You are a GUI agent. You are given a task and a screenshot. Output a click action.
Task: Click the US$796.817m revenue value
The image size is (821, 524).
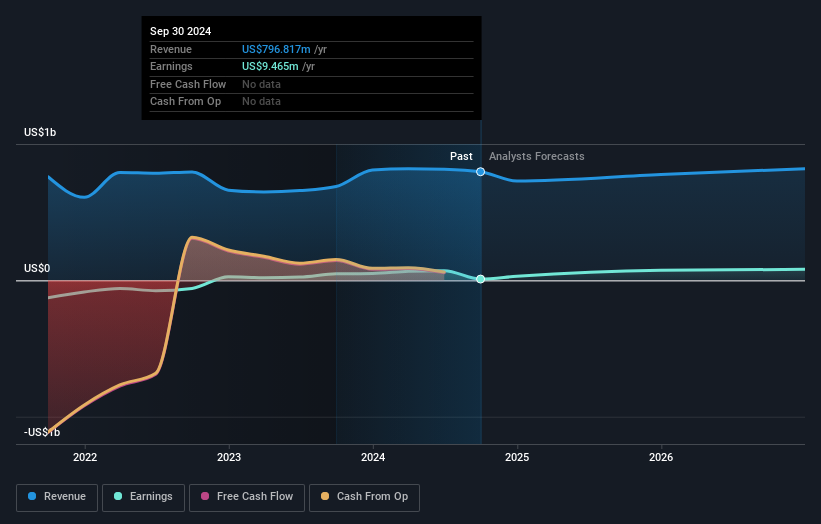click(276, 49)
